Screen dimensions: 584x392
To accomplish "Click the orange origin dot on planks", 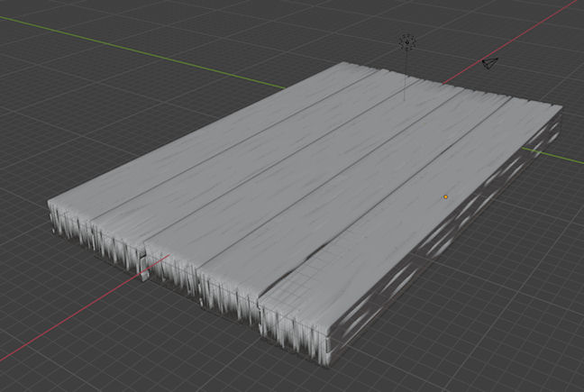I will [x=445, y=196].
